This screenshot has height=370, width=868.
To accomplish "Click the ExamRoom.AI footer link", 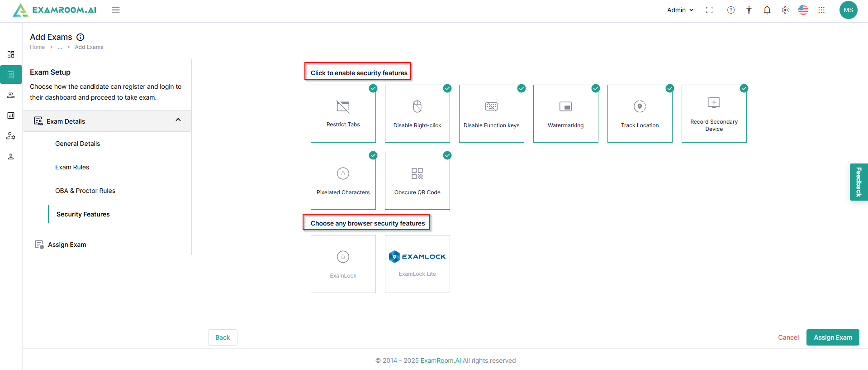I will point(441,360).
